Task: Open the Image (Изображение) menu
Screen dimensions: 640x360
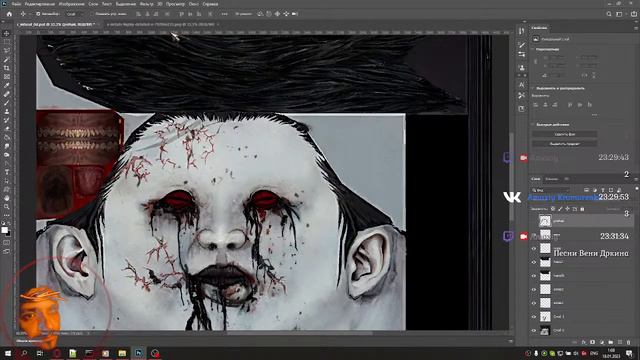Action: (x=71, y=4)
